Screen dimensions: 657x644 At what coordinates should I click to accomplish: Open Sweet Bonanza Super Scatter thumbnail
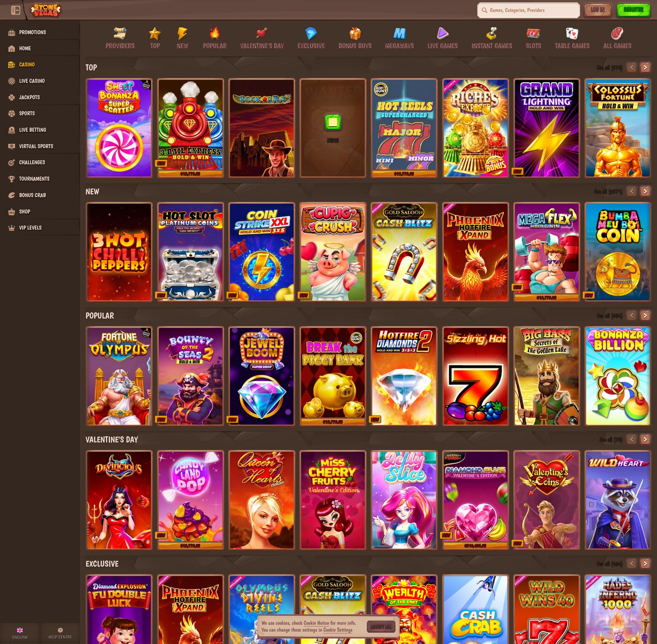pyautogui.click(x=119, y=128)
